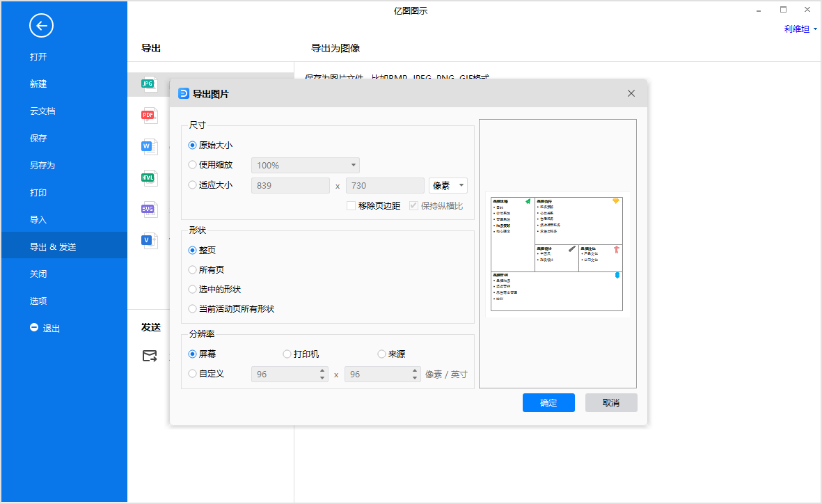This screenshot has height=504, width=822.
Task: Cancel export with 取消 button
Action: pos(611,403)
